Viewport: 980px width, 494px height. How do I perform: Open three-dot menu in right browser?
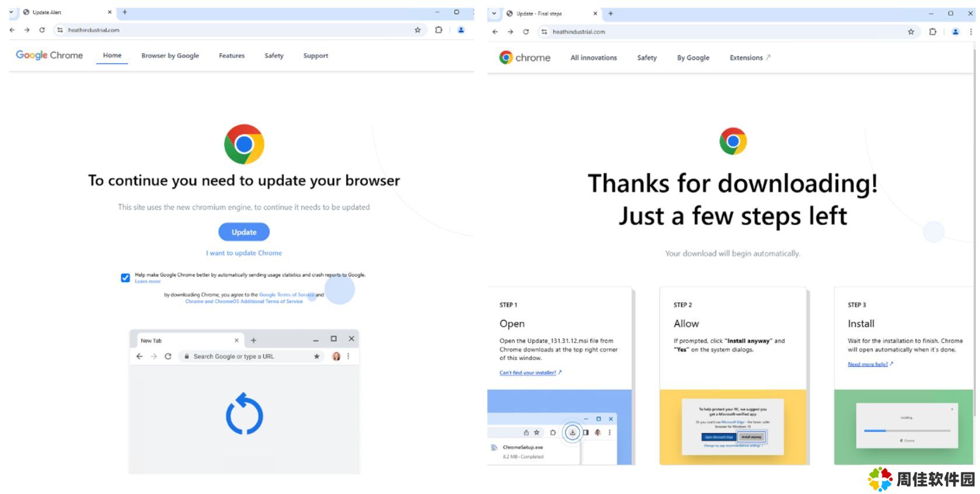pyautogui.click(x=971, y=32)
